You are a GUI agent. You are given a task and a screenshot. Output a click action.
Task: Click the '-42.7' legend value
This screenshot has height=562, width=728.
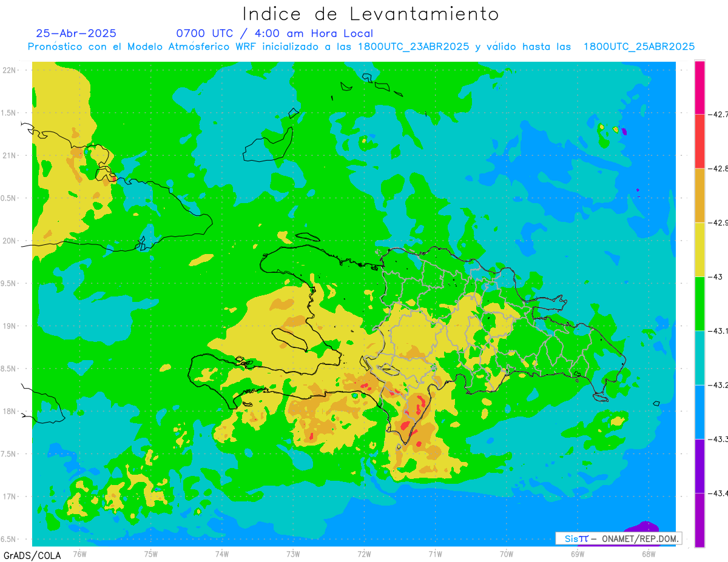coord(718,114)
